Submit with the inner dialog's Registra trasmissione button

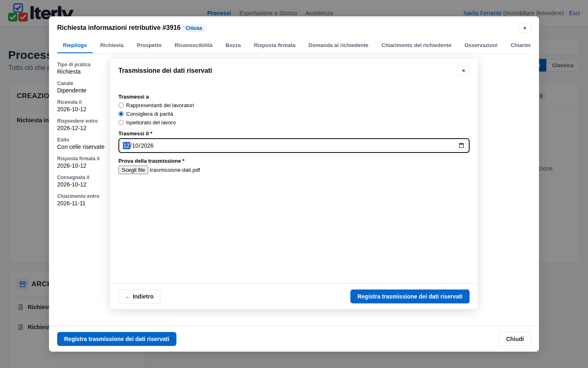pos(410,296)
